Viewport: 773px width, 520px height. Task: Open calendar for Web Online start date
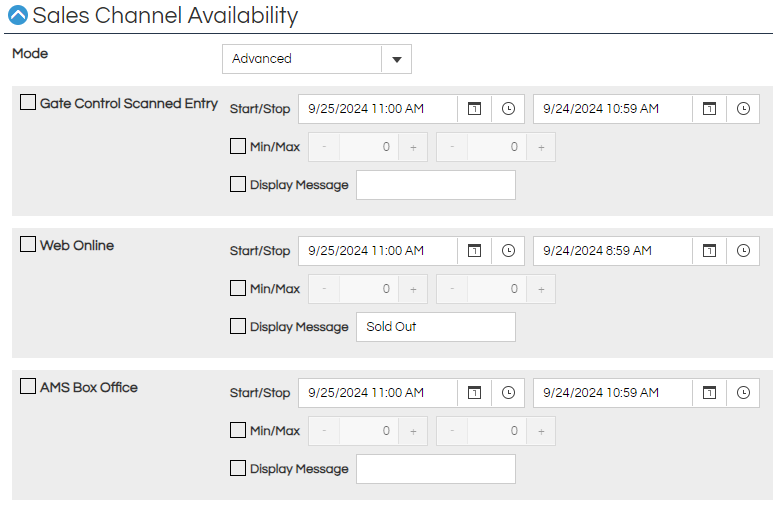tap(475, 251)
